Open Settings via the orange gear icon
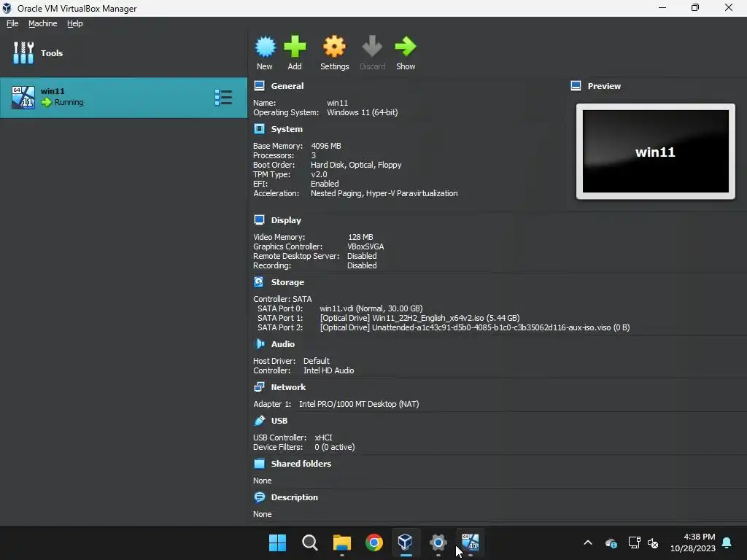The width and height of the screenshot is (747, 560). [334, 47]
